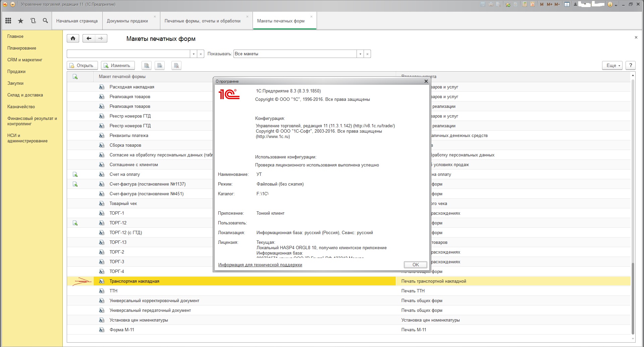Open the Казначейство section
The height and width of the screenshot is (347, 644).
tap(21, 107)
